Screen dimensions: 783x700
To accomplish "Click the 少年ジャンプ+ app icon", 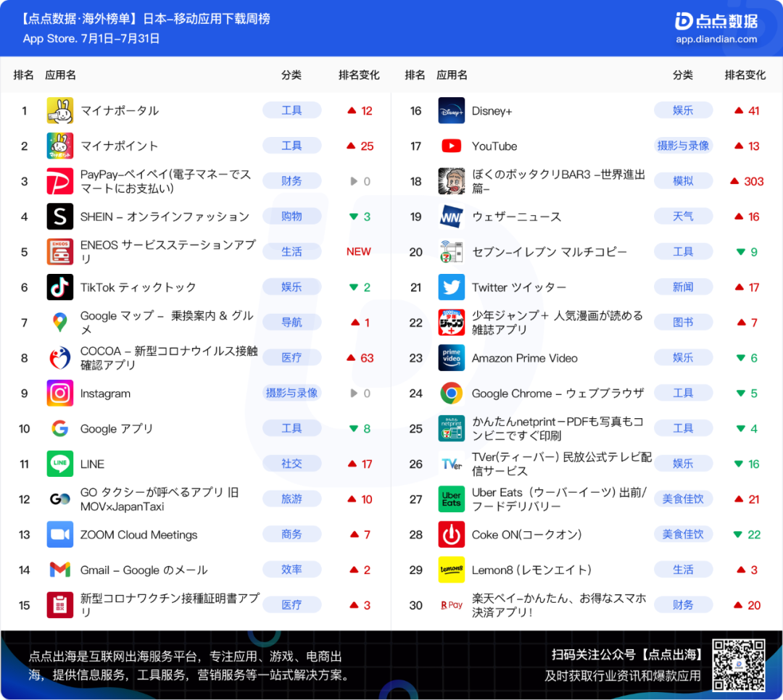I will point(452,322).
